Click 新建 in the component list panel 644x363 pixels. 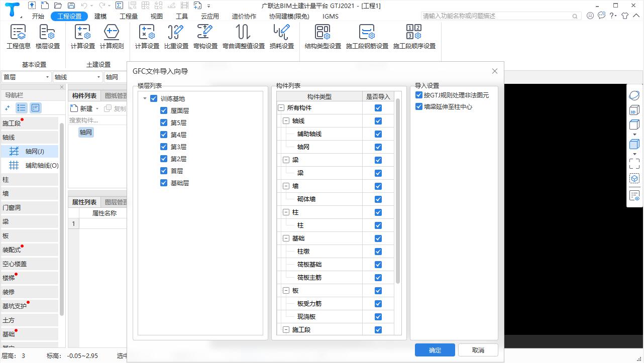[82, 108]
